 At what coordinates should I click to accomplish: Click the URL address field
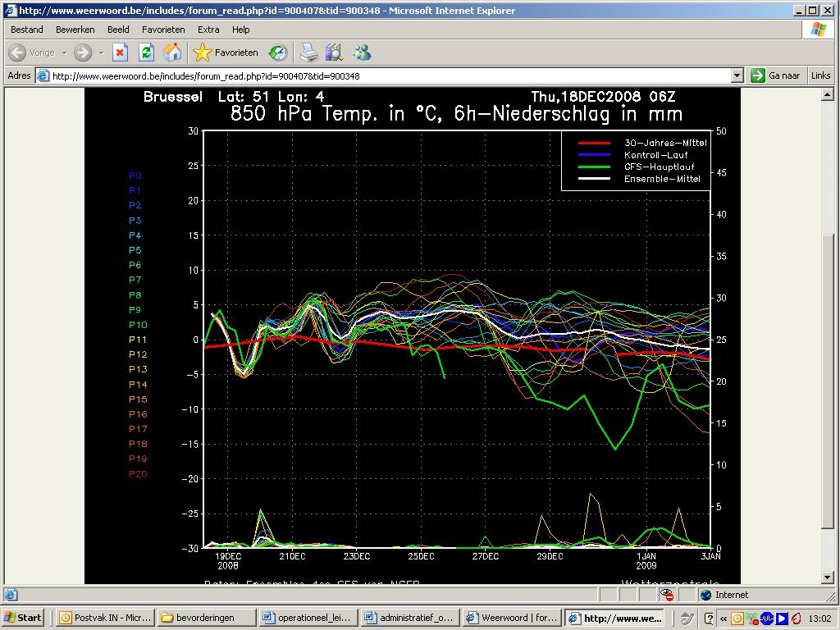[x=391, y=75]
